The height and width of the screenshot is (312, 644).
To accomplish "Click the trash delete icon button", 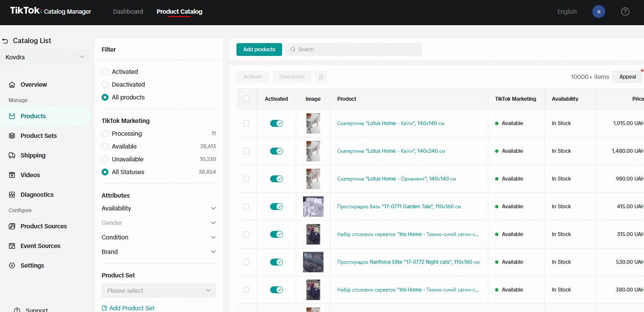I will 321,77.
